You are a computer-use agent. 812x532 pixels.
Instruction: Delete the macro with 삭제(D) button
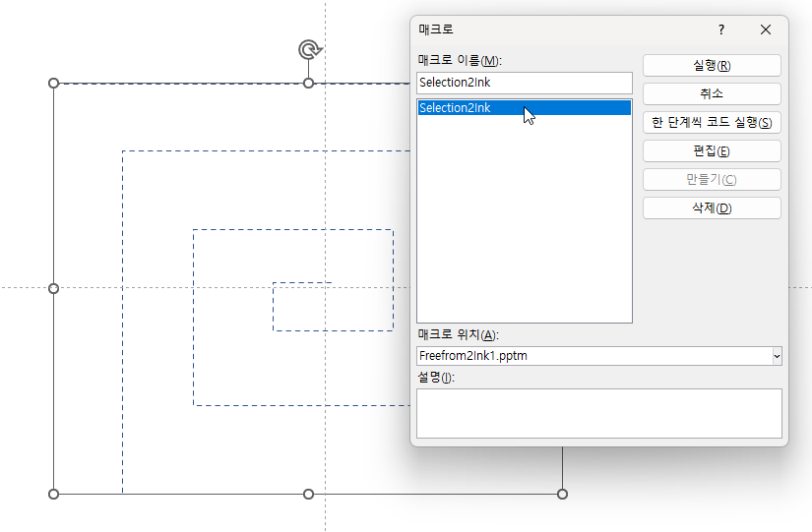712,208
